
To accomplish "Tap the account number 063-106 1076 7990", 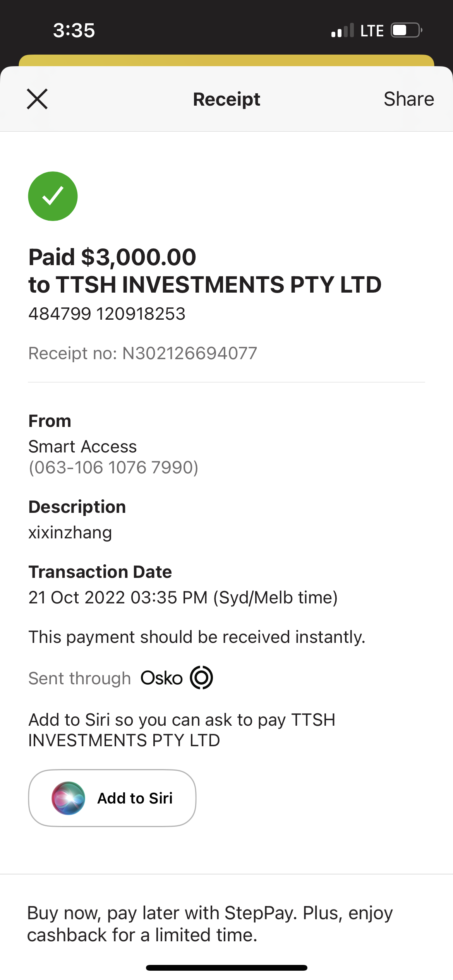I will click(113, 468).
